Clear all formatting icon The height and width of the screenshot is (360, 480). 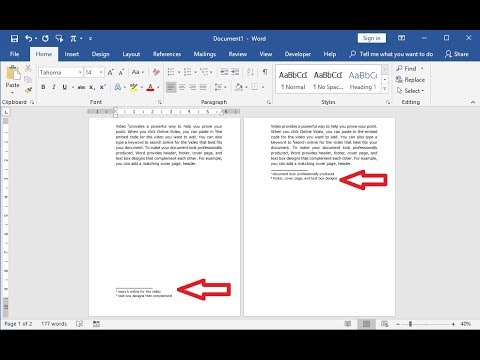pos(156,72)
